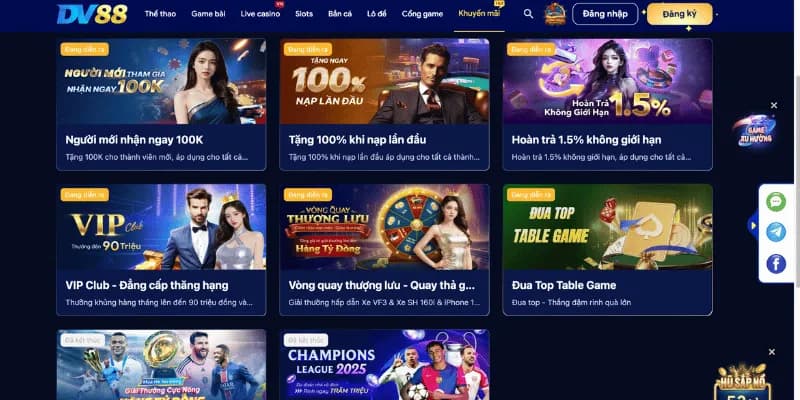Open the Bắn cá menu
This screenshot has height=400, width=800.
point(340,14)
